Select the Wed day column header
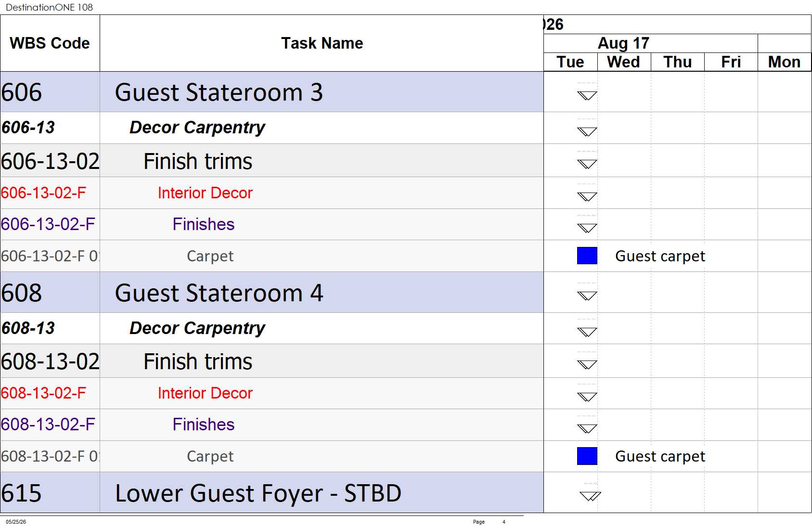This screenshot has width=812, height=528. click(x=624, y=62)
